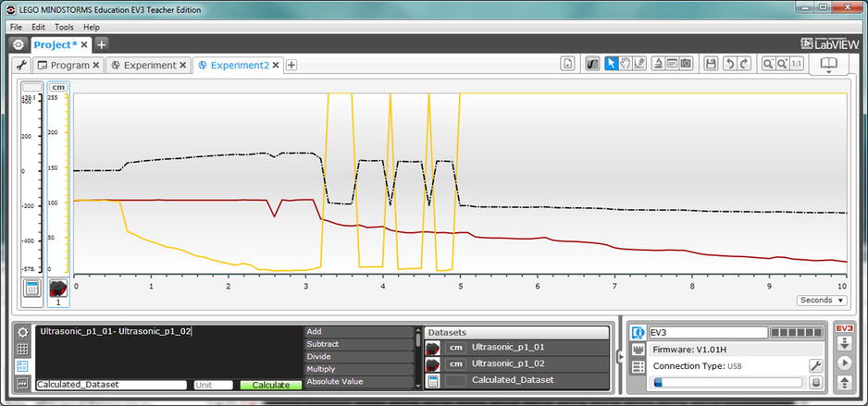Close the Experiment tab
Image resolution: width=868 pixels, height=406 pixels.
183,66
